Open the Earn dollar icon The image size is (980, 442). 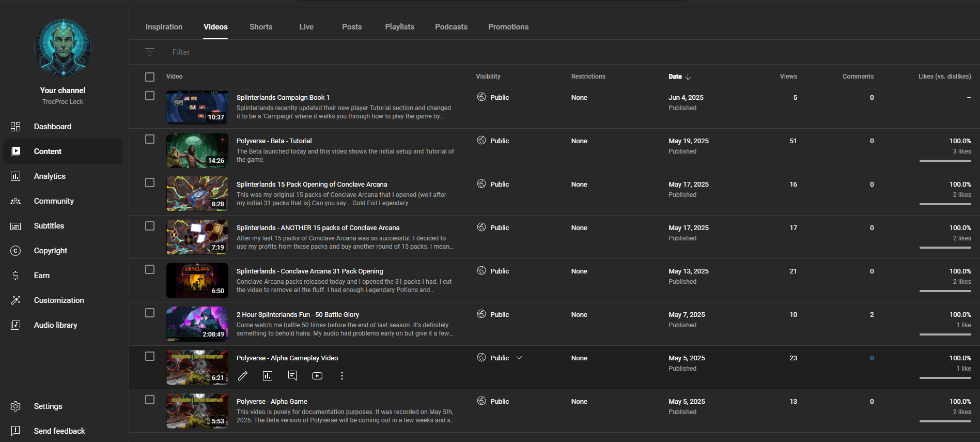click(15, 276)
